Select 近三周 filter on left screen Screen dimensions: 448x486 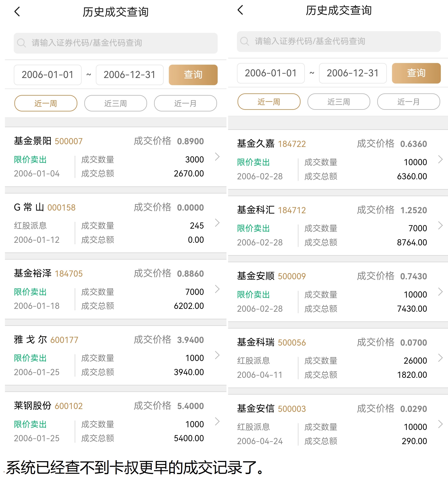pos(115,103)
